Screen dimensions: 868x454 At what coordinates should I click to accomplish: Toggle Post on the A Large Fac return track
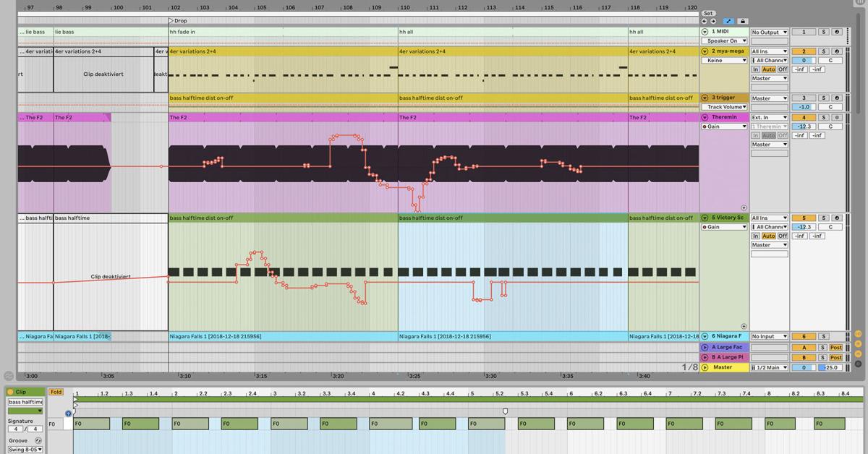pos(836,348)
